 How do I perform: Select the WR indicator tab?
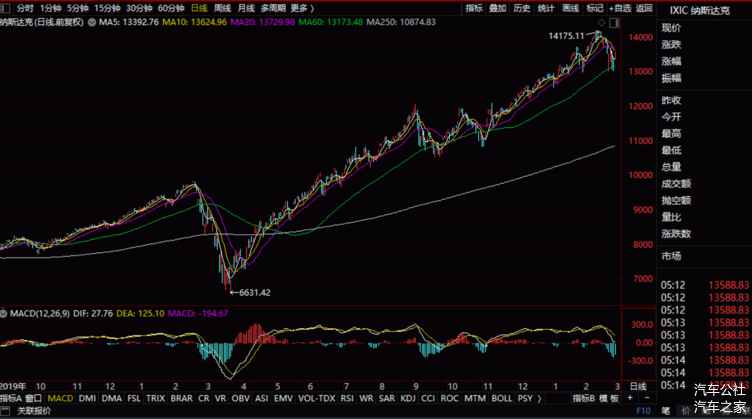366,398
